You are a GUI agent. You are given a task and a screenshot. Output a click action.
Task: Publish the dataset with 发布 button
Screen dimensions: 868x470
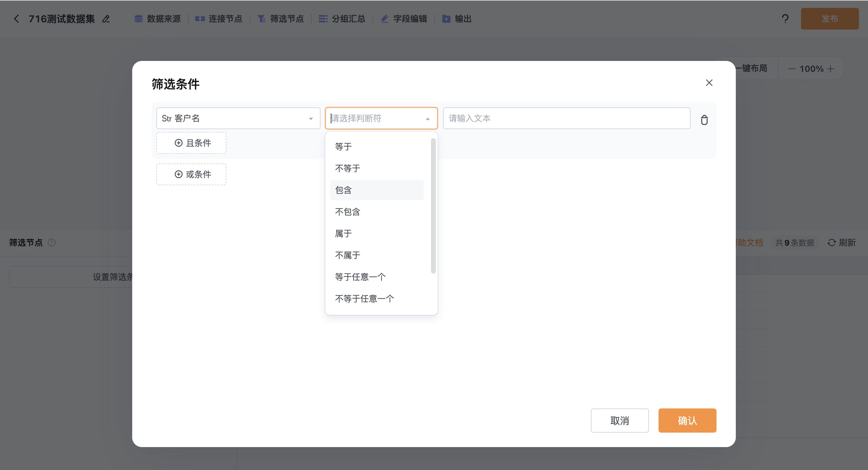coord(830,19)
